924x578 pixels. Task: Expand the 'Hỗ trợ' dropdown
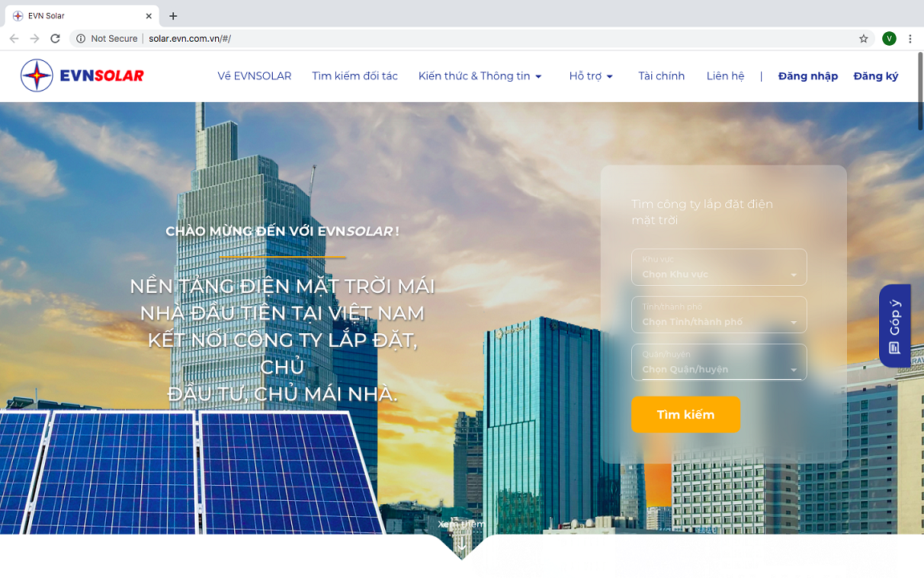tap(590, 75)
